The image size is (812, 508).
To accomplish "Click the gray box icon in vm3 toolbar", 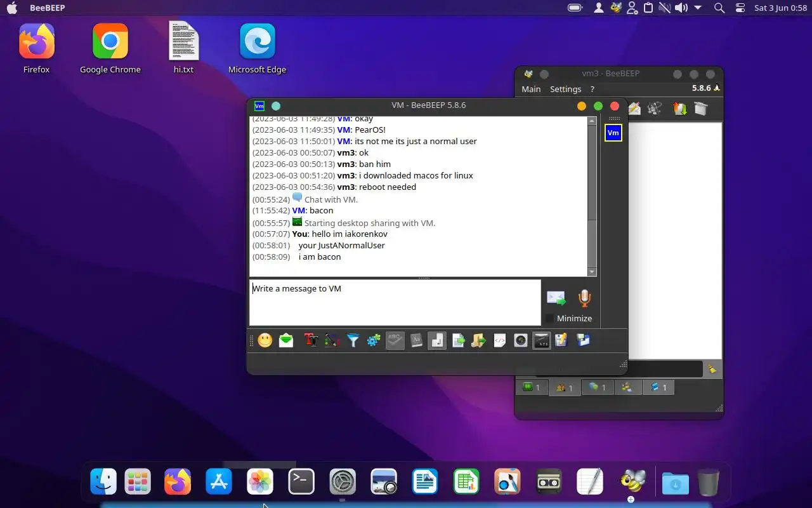I will pyautogui.click(x=700, y=109).
